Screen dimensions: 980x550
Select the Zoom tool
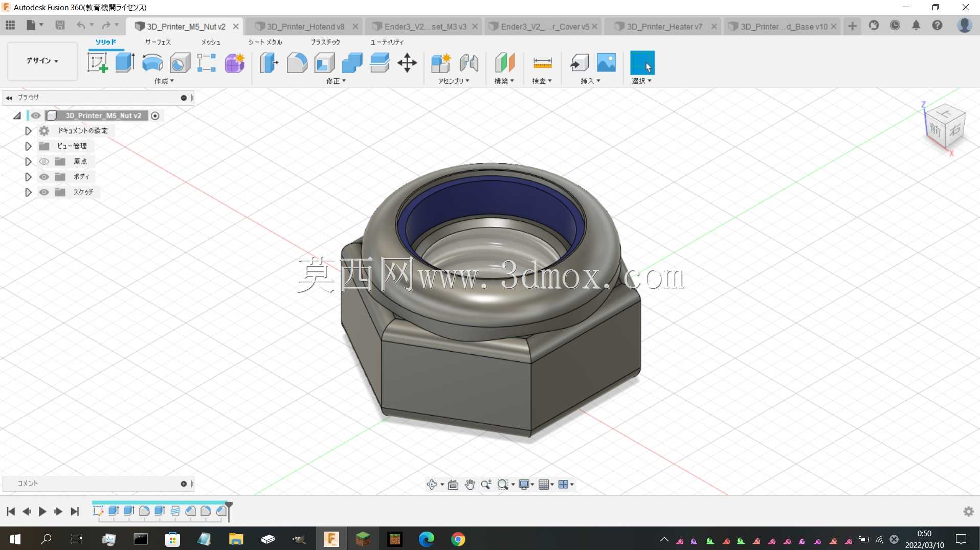[x=486, y=484]
